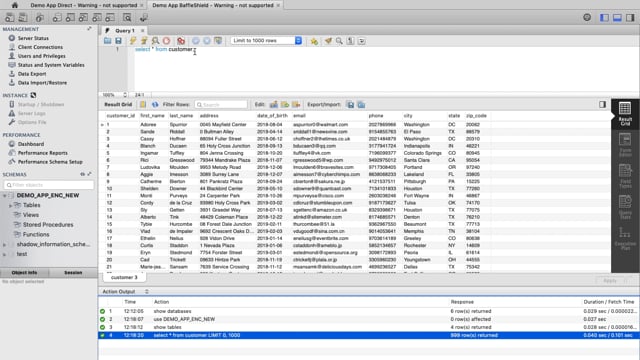Expand the Management panel icon
Viewport: 640px width, 360px height.
[89, 29]
